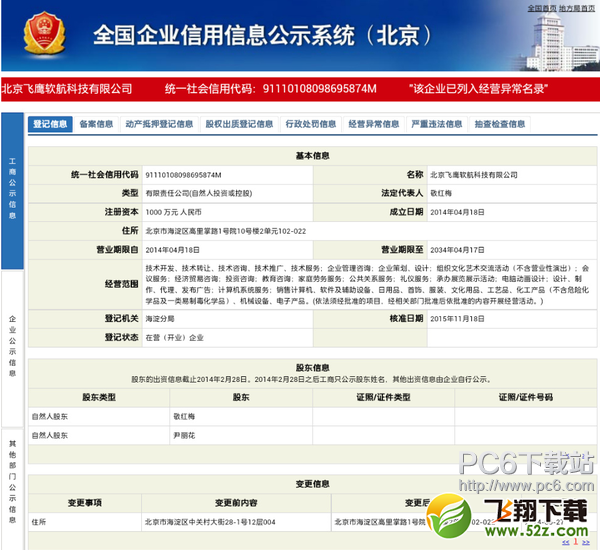The image size is (600, 550).
Task: Click shareholder name 敬红梅 in shareholder table
Action: (182, 416)
